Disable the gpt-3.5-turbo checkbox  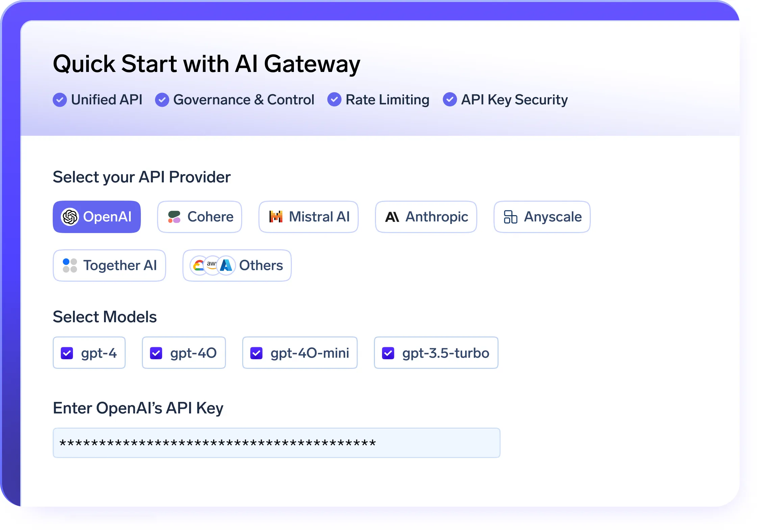coord(388,353)
